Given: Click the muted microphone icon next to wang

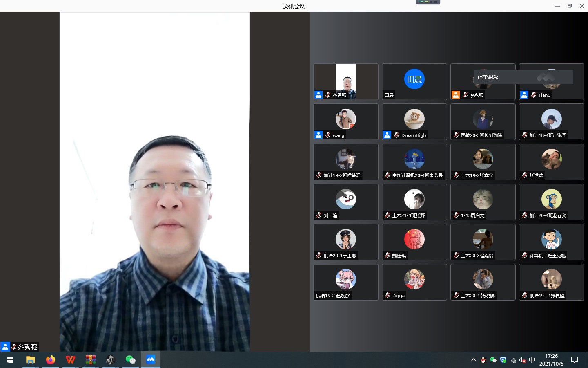Looking at the screenshot, I should pos(327,135).
